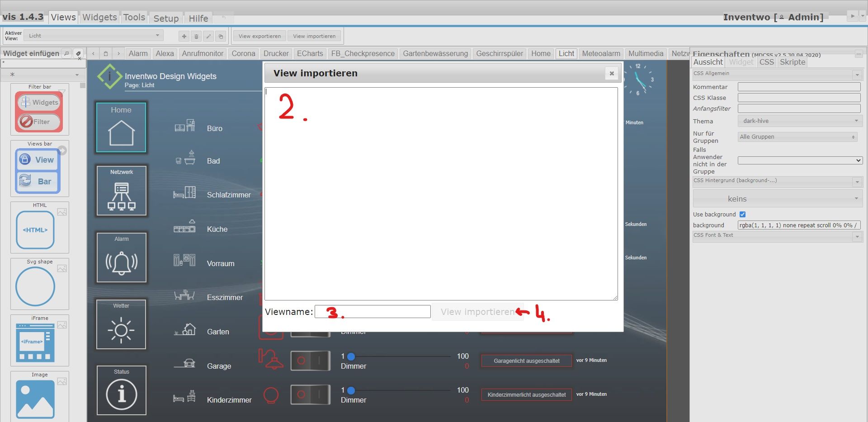
Task: Open the Falls Anwender nicht in Gruppe dropdown
Action: coord(800,160)
